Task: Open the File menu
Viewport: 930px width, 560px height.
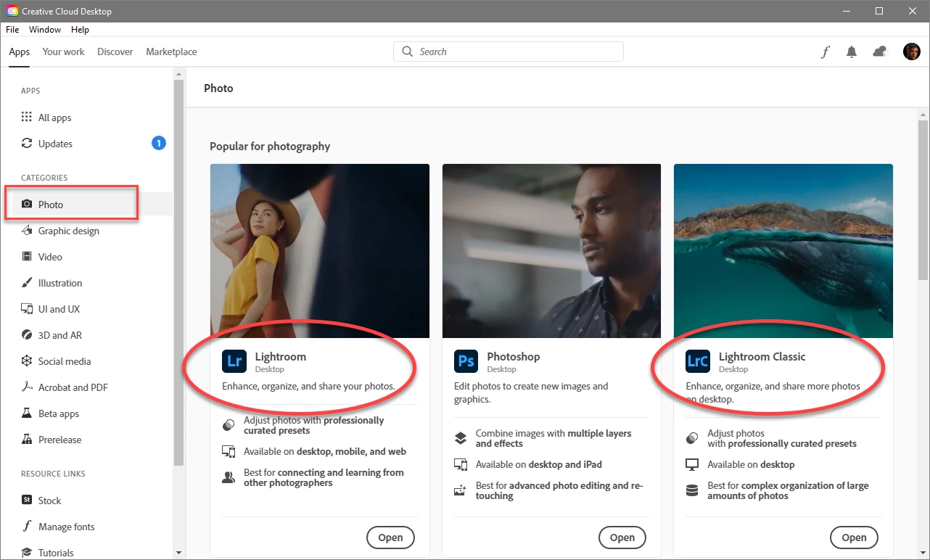Action: (12, 30)
